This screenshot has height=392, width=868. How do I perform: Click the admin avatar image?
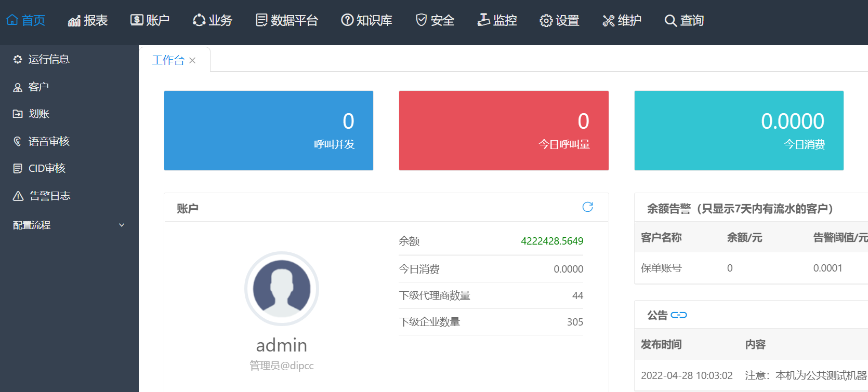281,289
